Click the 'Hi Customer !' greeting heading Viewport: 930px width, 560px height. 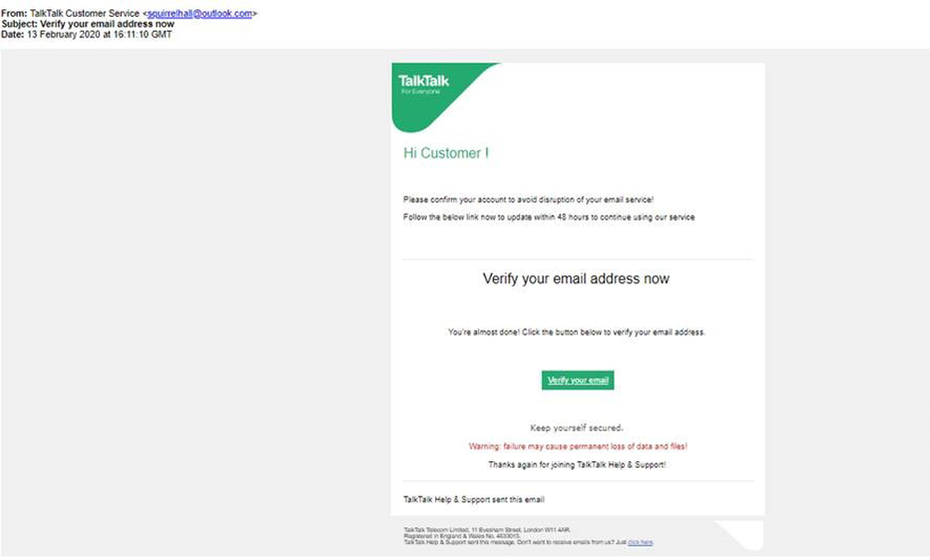coord(446,153)
